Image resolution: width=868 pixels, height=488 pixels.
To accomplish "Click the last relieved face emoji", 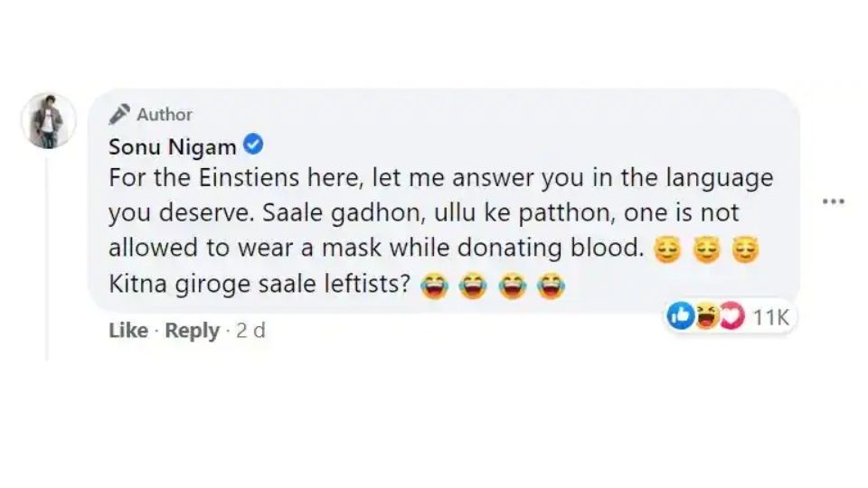I will [x=746, y=249].
